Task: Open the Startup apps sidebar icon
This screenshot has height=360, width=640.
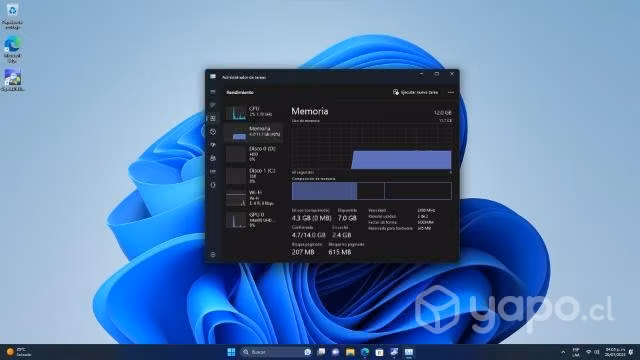Action: pos(213,145)
